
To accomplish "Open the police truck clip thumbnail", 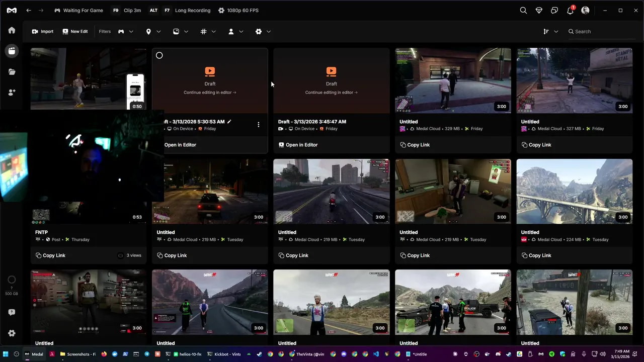I will point(453,302).
